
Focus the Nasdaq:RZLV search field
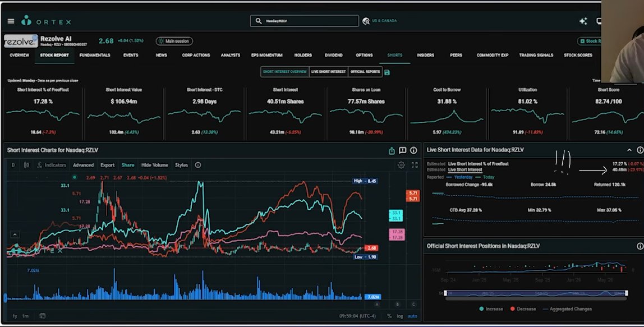point(305,21)
